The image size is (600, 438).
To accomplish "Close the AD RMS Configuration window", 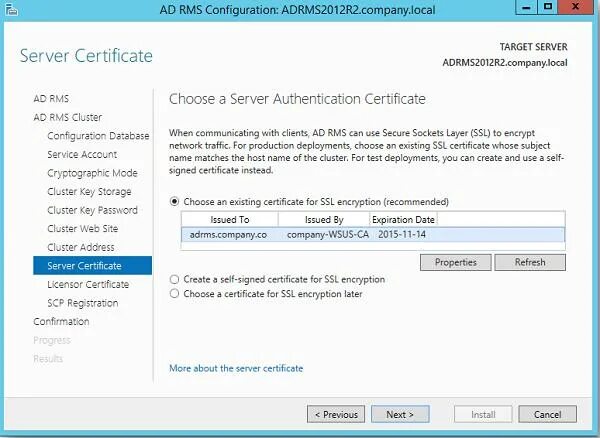I will point(576,7).
